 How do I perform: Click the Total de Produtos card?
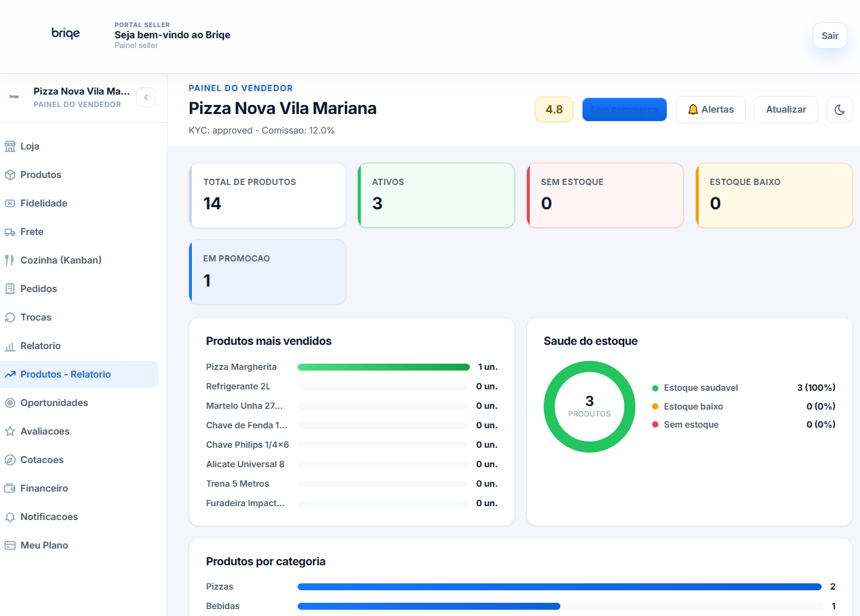click(x=268, y=195)
